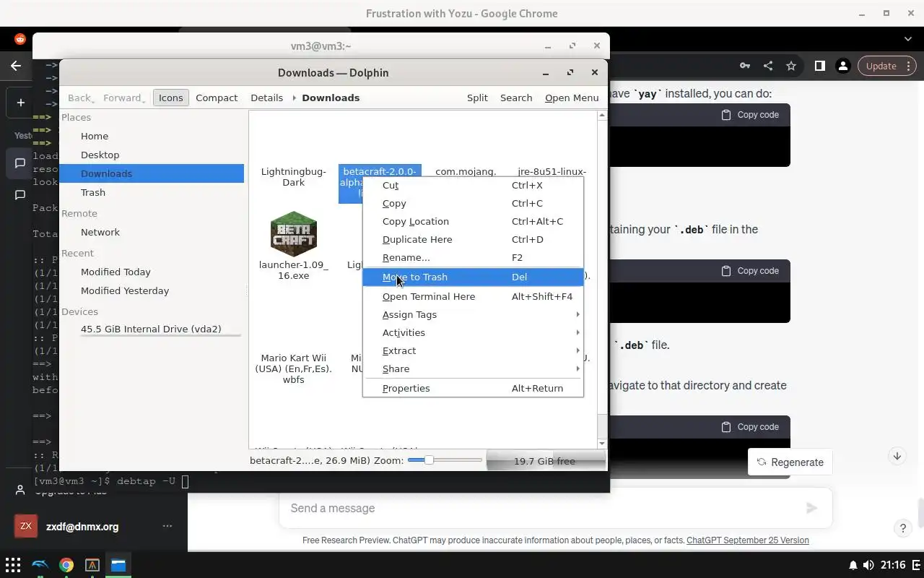This screenshot has height=578, width=924.
Task: Expand the Share submenu
Action: pyautogui.click(x=473, y=368)
